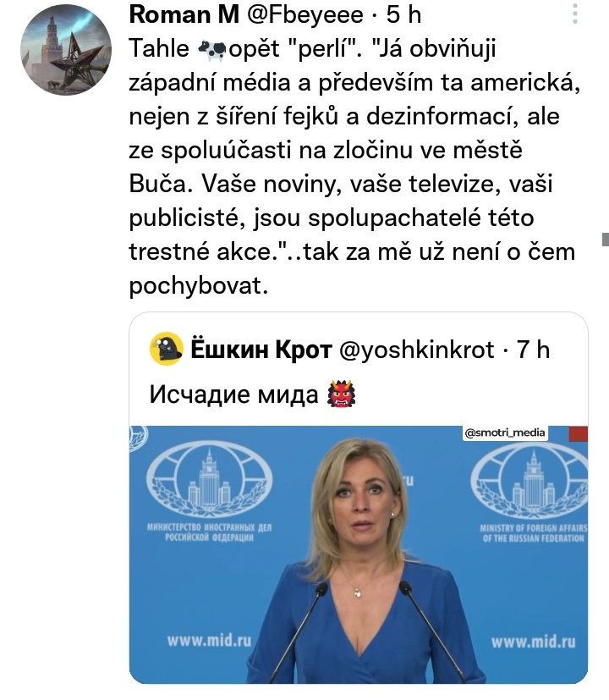609x700 pixels.
Task: Click the main tweet text body
Action: tap(354, 167)
